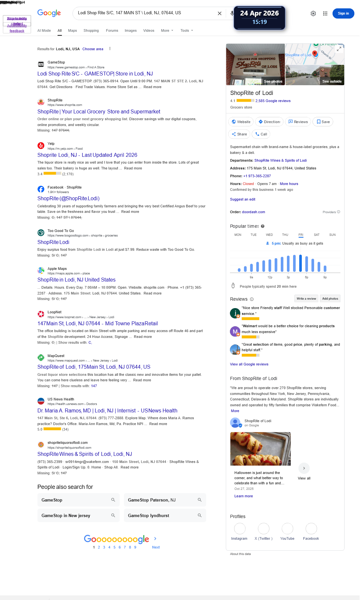Switch to the Maps tab
The width and height of the screenshot is (364, 600).
pos(73,30)
